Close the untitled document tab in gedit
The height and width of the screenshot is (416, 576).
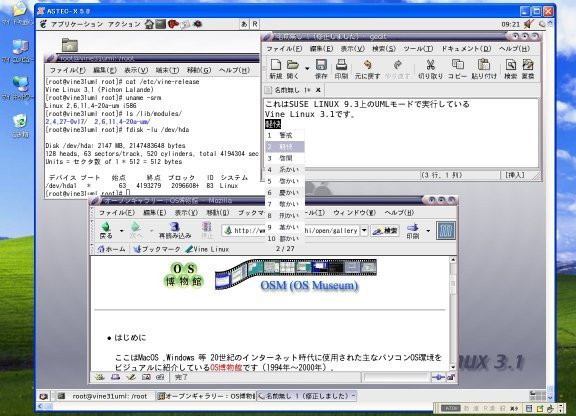(318, 90)
